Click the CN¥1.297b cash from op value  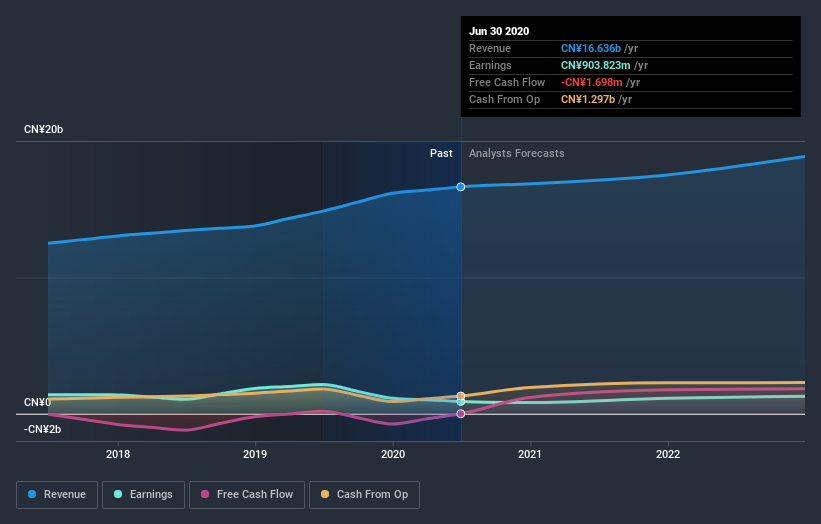pyautogui.click(x=588, y=99)
